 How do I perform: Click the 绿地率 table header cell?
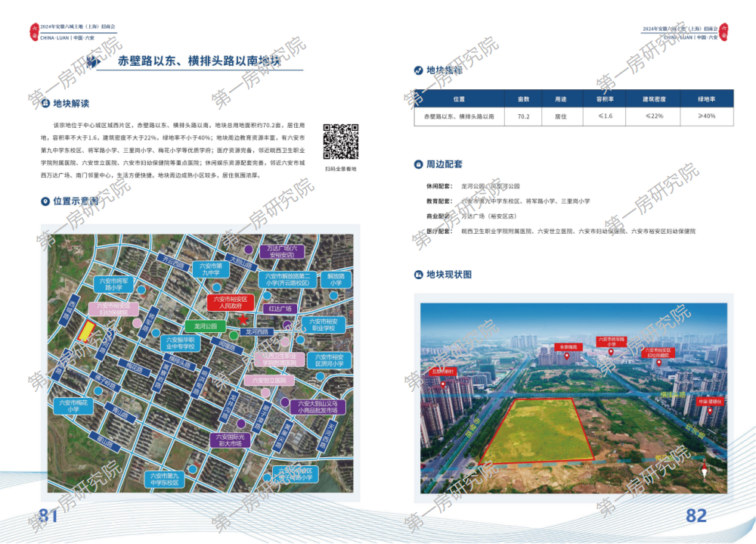[706, 98]
